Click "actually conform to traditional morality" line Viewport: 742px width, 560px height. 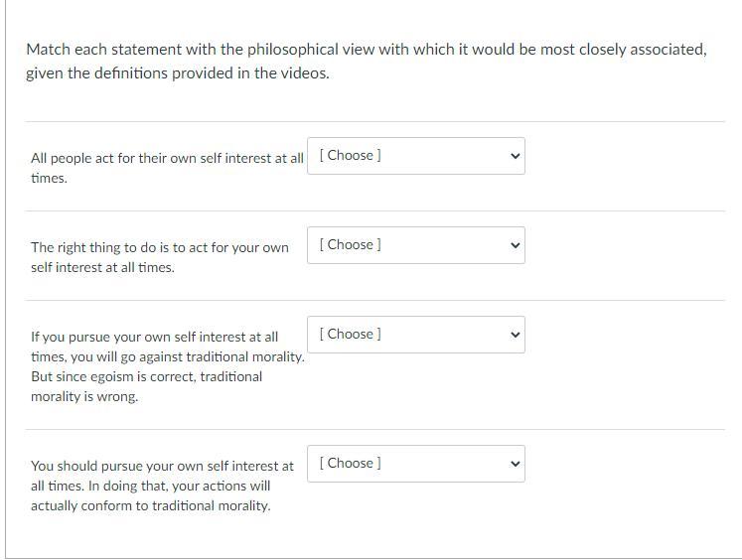pos(150,505)
